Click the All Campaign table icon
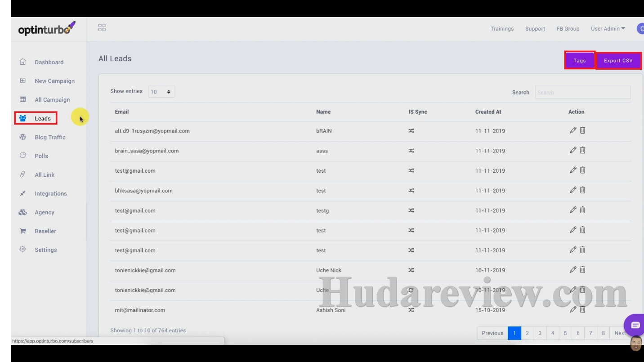The image size is (644, 362). tap(23, 99)
